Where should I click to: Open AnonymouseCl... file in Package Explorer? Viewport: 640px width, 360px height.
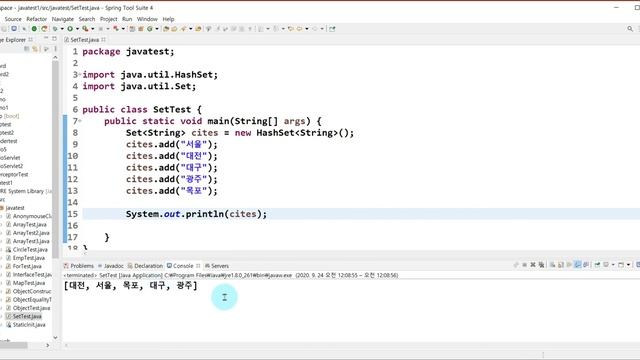[x=32, y=216]
